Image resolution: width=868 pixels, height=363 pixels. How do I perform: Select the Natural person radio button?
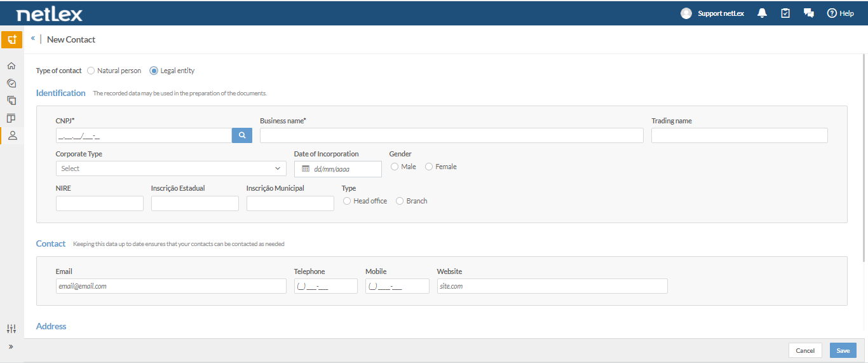pos(91,71)
